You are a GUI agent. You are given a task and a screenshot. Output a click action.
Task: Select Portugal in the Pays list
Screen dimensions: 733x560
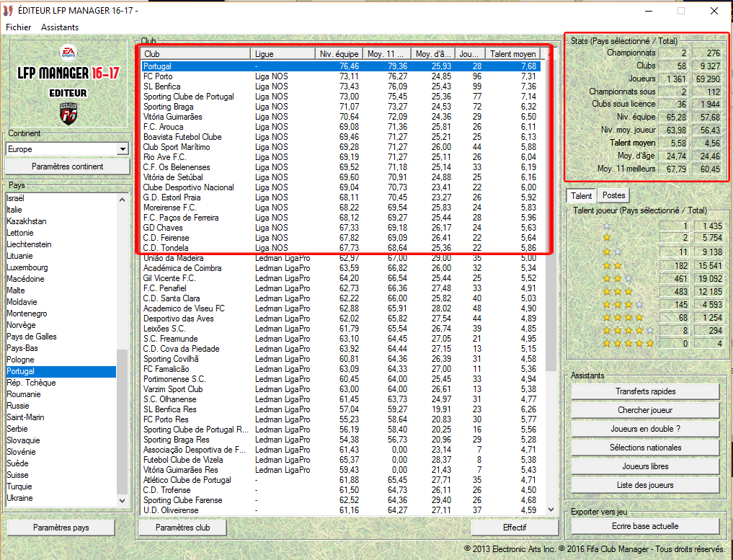[x=61, y=371]
